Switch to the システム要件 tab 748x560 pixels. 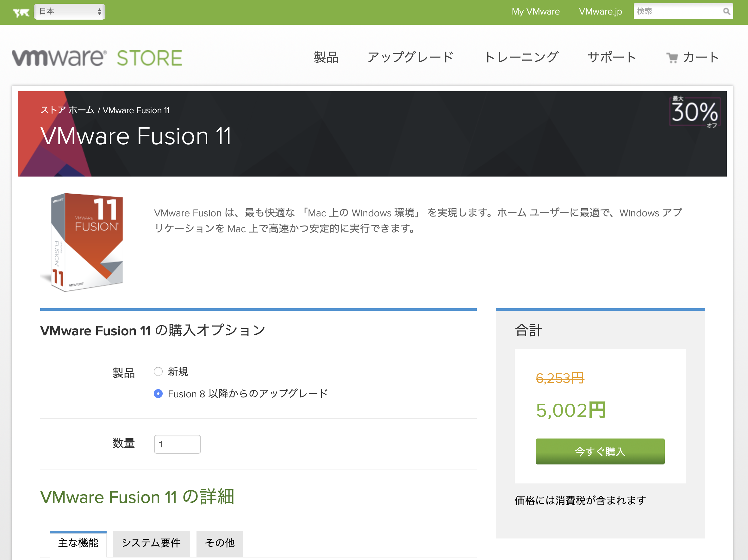pos(151,543)
